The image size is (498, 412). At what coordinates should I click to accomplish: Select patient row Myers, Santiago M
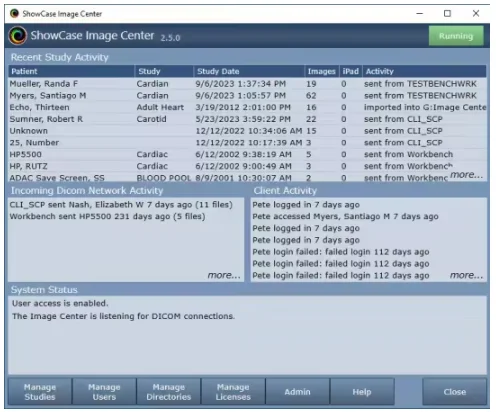(x=247, y=96)
